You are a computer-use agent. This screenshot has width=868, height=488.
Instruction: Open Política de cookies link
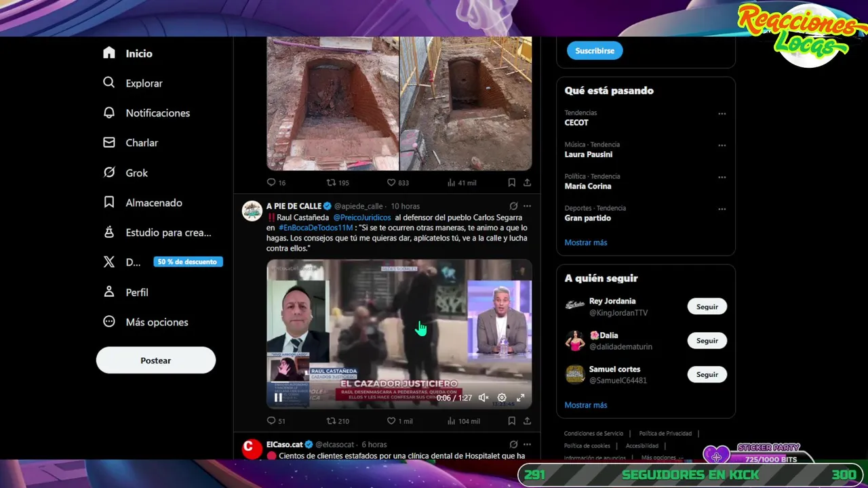click(x=587, y=446)
